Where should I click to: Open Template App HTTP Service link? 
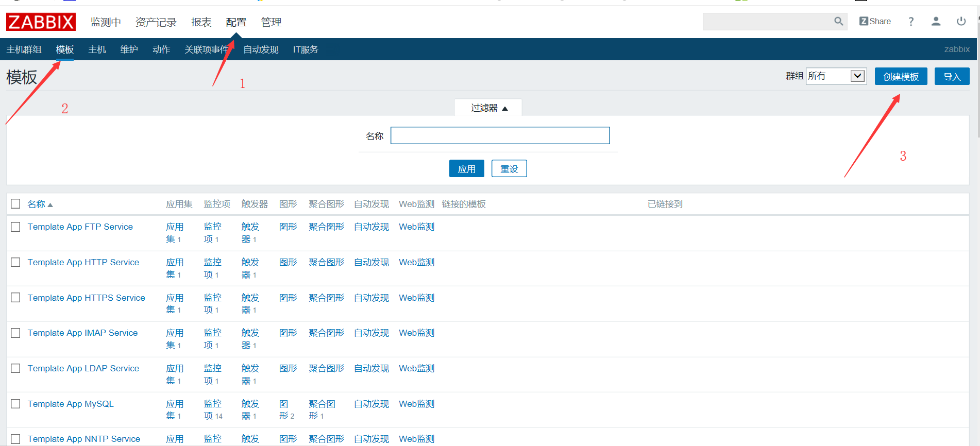coord(83,262)
